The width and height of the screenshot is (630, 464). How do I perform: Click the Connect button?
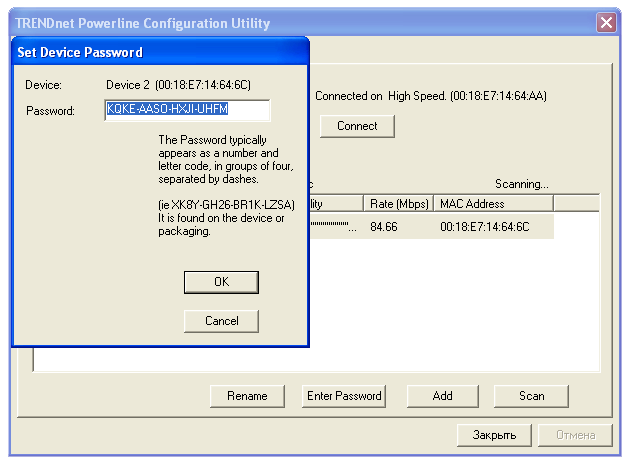(x=357, y=126)
